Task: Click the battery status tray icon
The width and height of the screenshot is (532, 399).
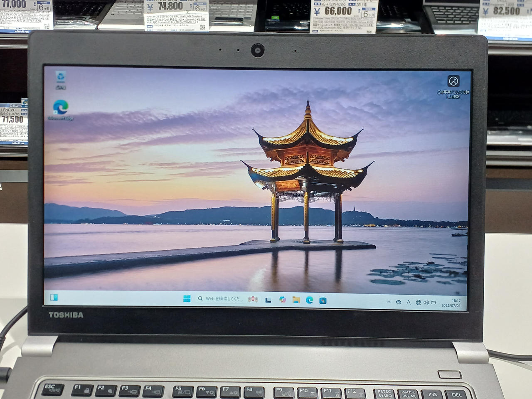Action: point(433,303)
